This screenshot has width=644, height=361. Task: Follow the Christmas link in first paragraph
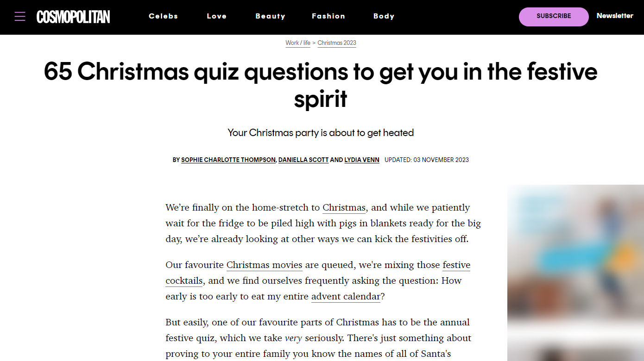[x=344, y=208]
